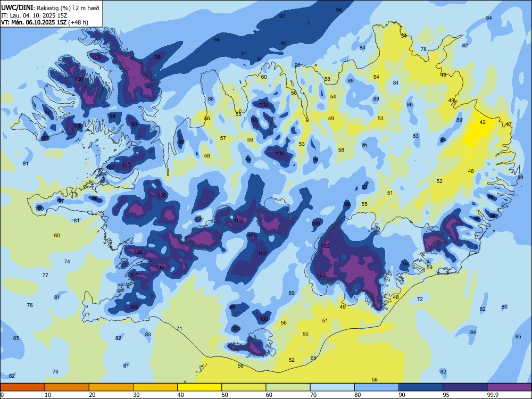Click the "30" legend tick label
The width and height of the screenshot is (532, 399).
(x=136, y=395)
